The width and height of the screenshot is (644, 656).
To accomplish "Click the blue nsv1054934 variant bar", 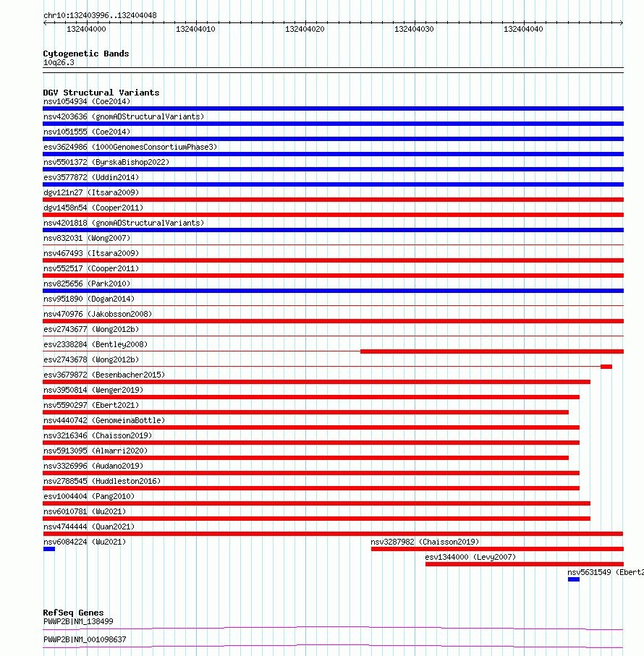I will coord(333,108).
